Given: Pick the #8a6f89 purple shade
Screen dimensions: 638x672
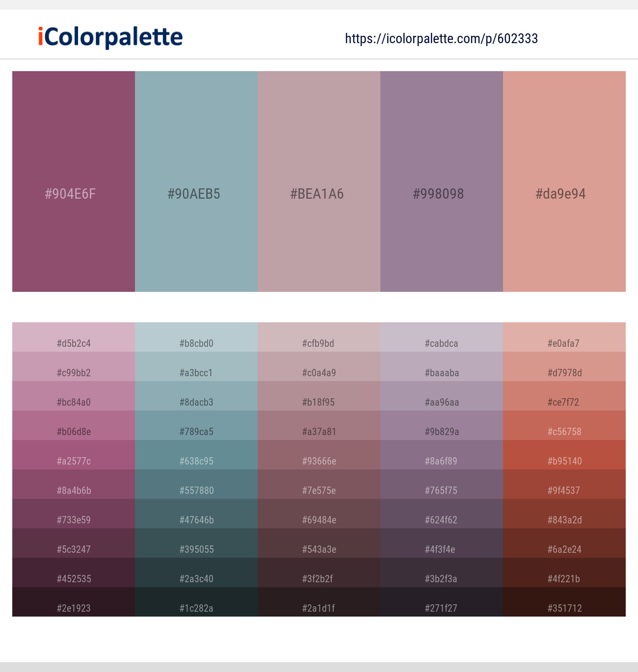Looking at the screenshot, I should [x=442, y=455].
